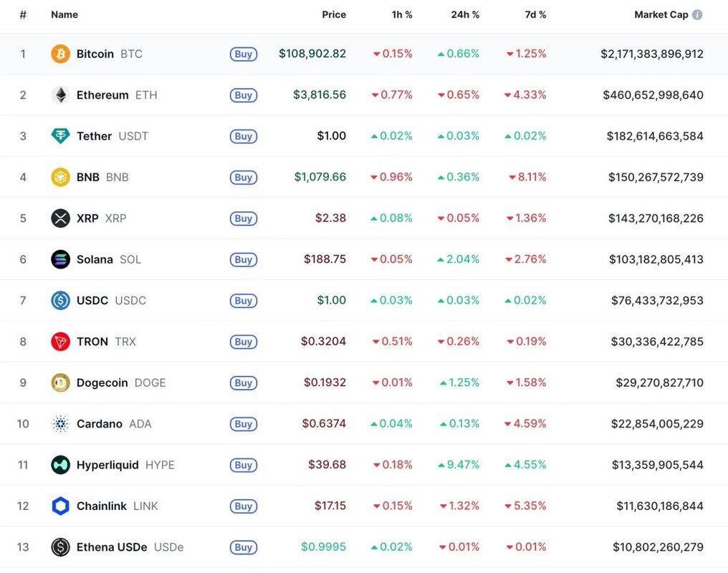Viewport: 728px width, 573px height.
Task: Open the Cardano ADA name link
Action: pos(100,424)
